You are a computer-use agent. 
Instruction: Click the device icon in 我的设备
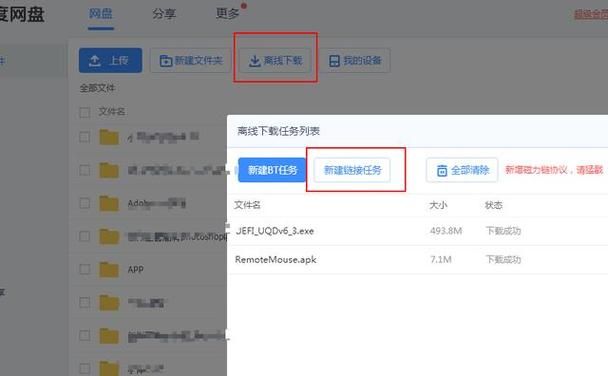[x=334, y=61]
